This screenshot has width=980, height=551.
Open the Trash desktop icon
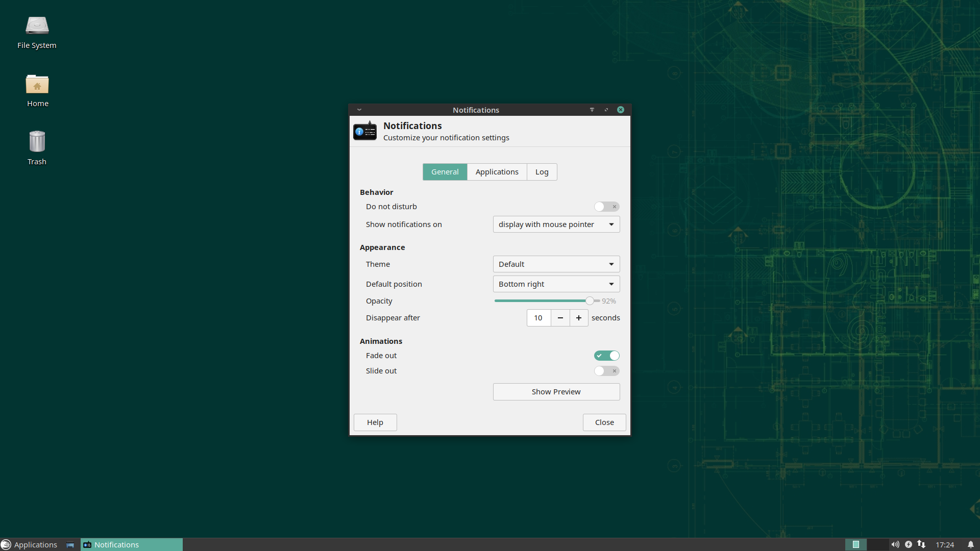(x=37, y=142)
